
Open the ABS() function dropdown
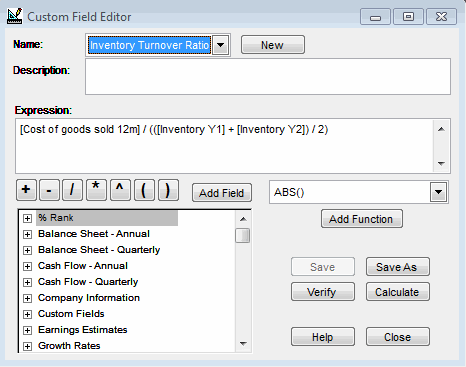click(x=438, y=192)
